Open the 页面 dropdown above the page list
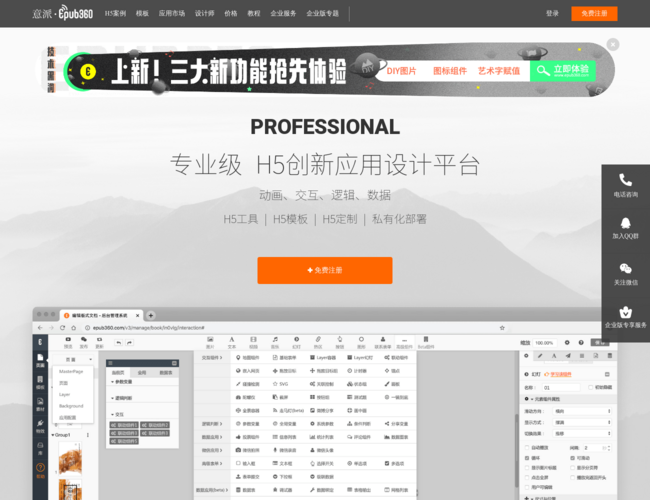Screen dimensions: 650x500 [73, 359]
